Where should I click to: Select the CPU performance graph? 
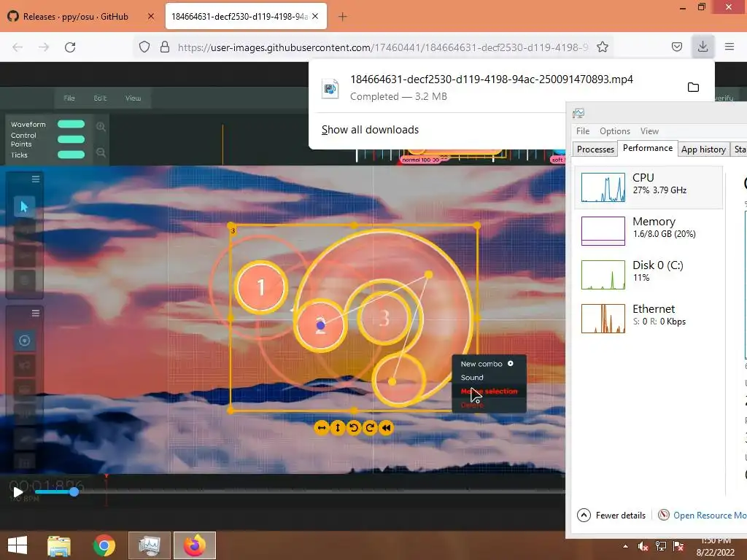[x=649, y=187]
